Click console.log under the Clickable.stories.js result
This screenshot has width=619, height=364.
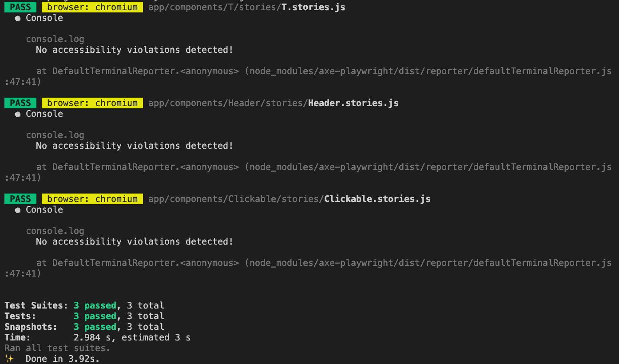55,231
